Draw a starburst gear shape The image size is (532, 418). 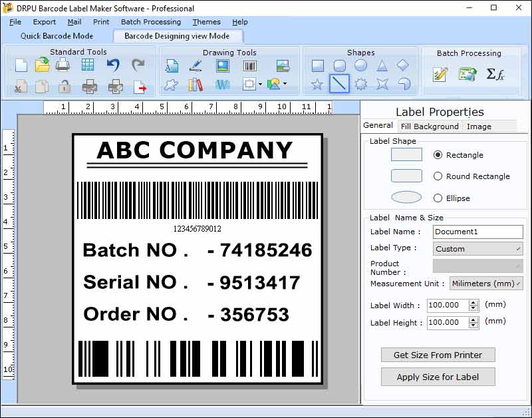[360, 84]
